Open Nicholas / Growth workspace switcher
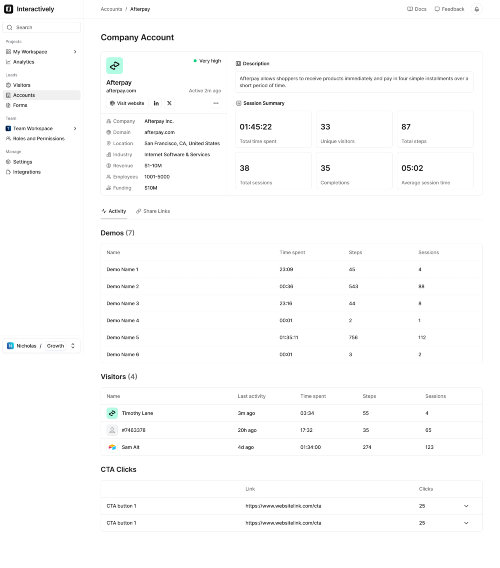 click(x=42, y=346)
